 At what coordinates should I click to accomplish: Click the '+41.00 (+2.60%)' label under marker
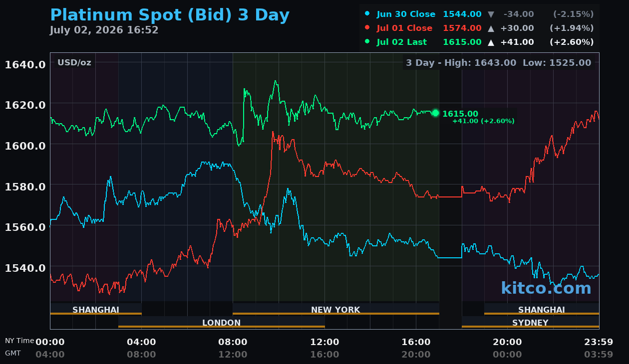point(483,121)
